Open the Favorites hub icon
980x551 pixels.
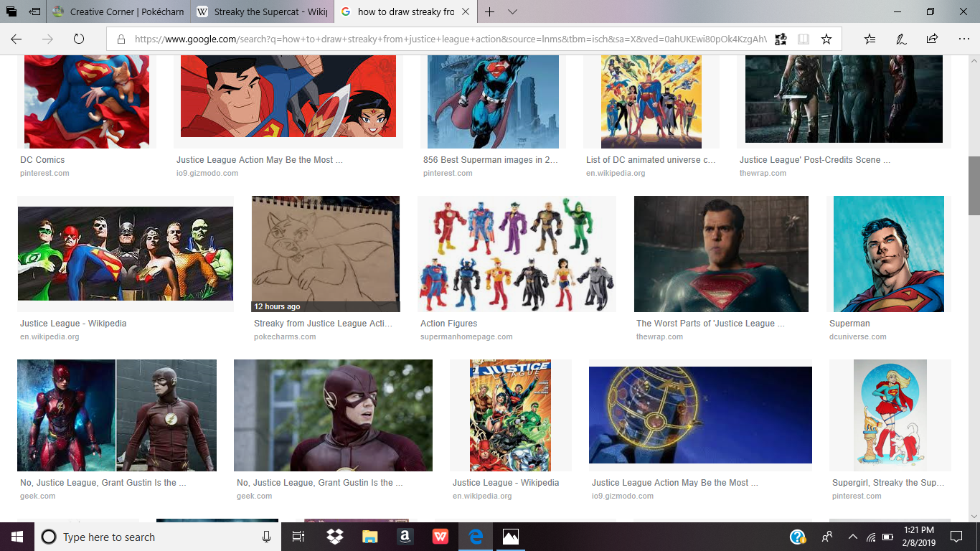(x=870, y=39)
